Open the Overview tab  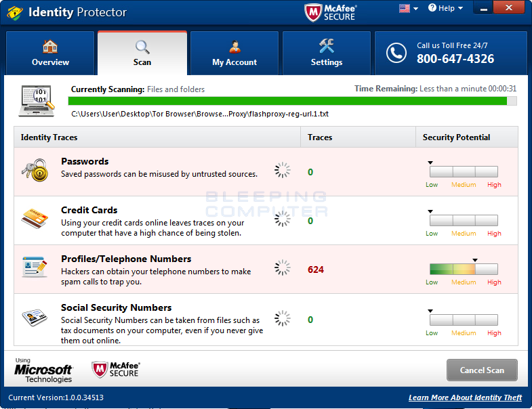(50, 53)
